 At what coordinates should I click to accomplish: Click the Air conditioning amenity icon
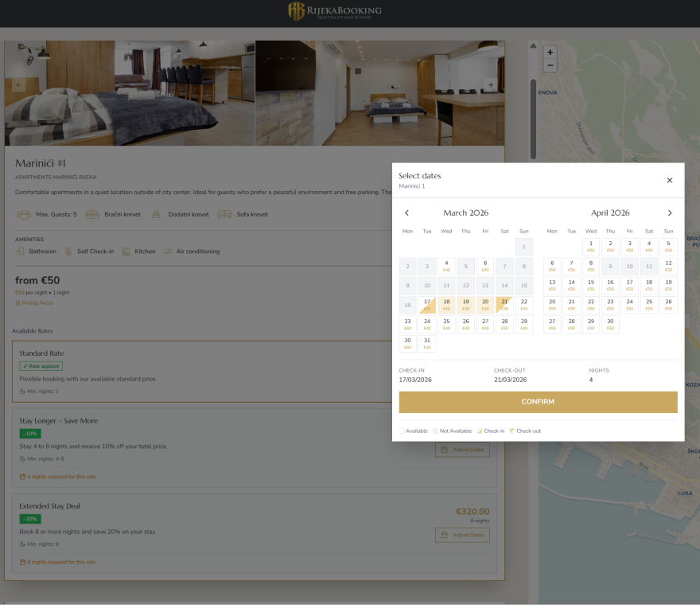pyautogui.click(x=168, y=252)
